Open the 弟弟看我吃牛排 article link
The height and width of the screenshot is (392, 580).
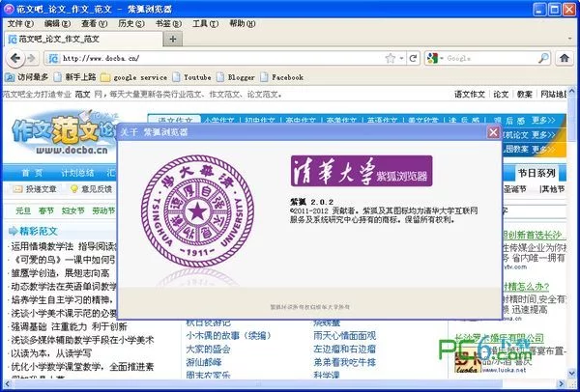click(x=345, y=362)
